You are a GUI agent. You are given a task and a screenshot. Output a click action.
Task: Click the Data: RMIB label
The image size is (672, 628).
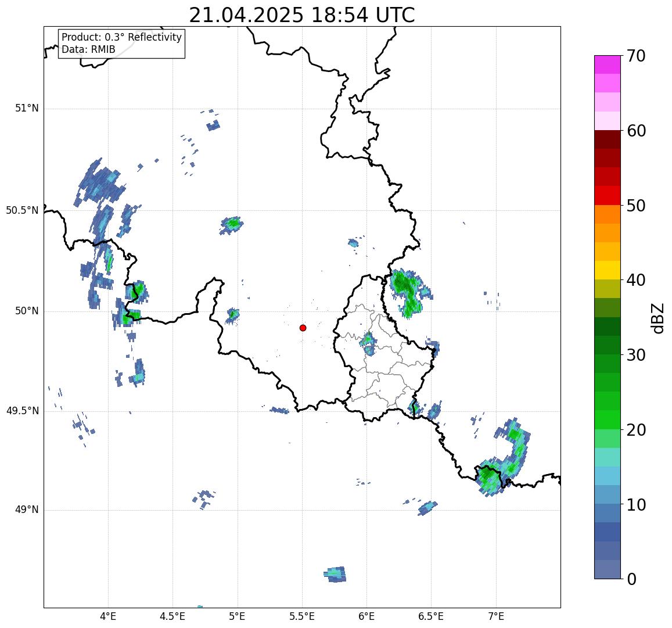coord(89,49)
